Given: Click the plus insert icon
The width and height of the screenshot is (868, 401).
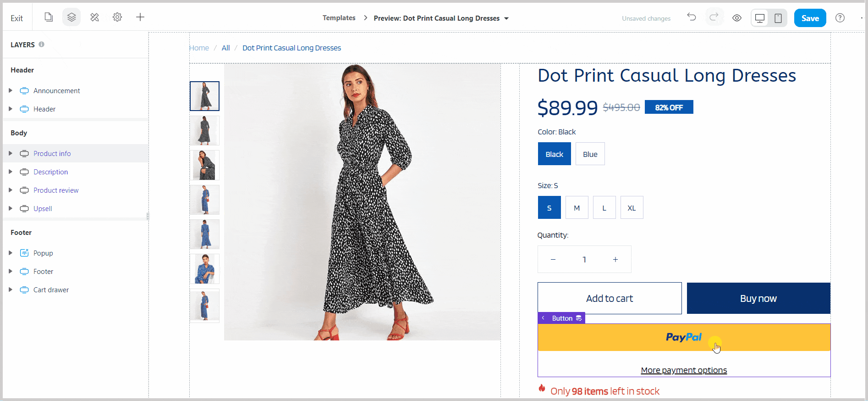Looking at the screenshot, I should tap(140, 17).
